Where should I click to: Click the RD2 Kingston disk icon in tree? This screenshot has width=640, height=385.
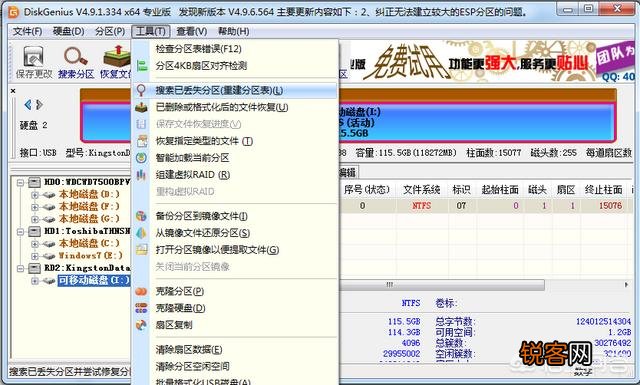tap(34, 268)
